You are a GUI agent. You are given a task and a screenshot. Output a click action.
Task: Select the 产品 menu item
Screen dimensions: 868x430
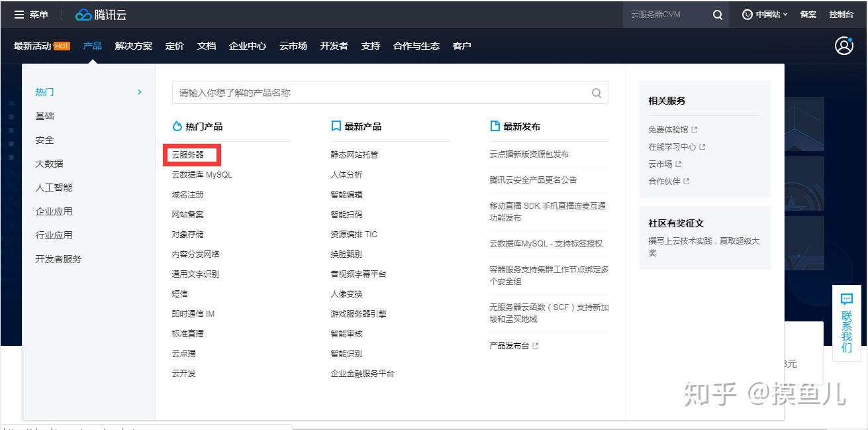click(93, 46)
